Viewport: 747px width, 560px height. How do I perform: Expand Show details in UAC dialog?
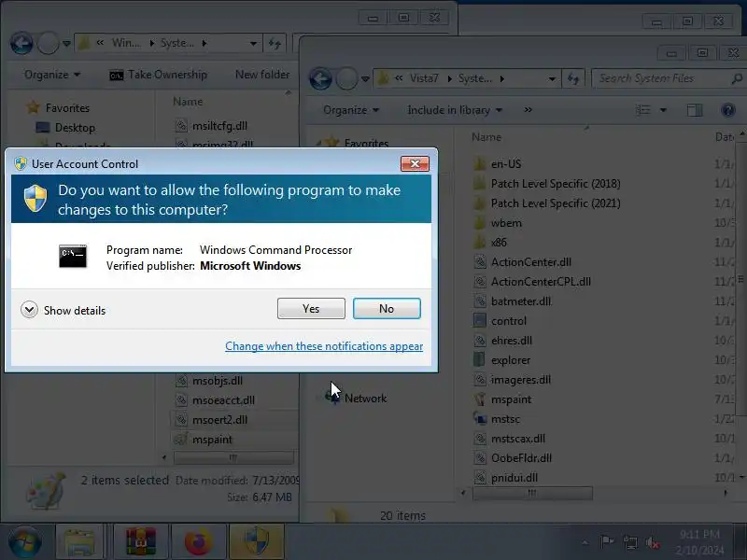(63, 310)
